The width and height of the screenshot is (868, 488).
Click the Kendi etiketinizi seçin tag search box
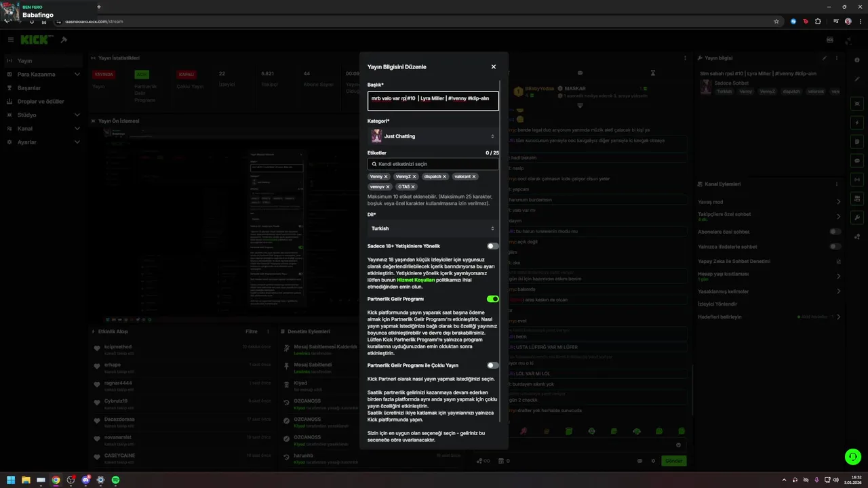tap(433, 164)
